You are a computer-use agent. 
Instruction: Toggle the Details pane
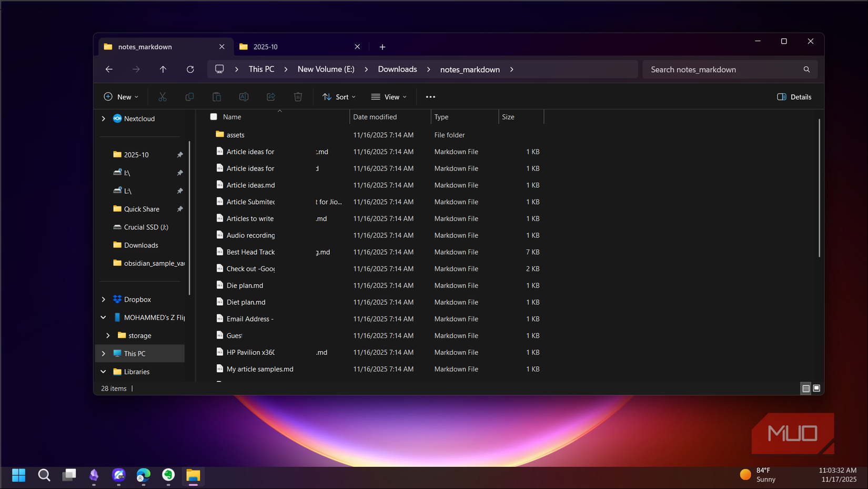tap(794, 97)
